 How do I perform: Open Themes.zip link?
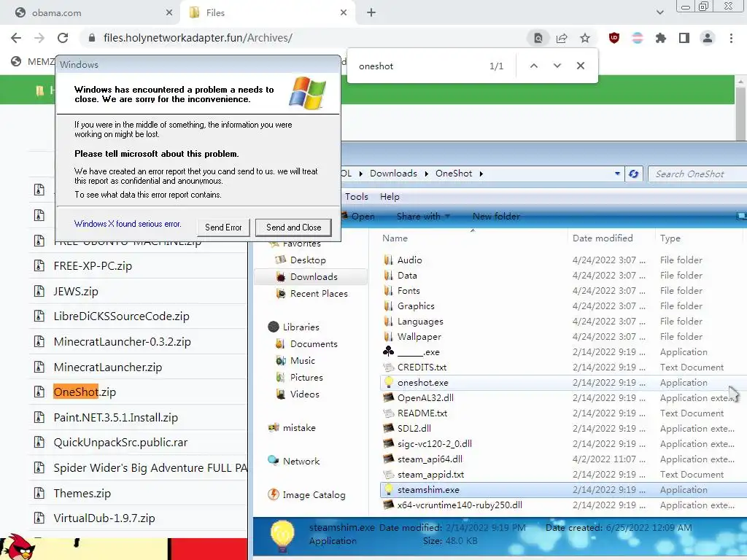coord(82,494)
